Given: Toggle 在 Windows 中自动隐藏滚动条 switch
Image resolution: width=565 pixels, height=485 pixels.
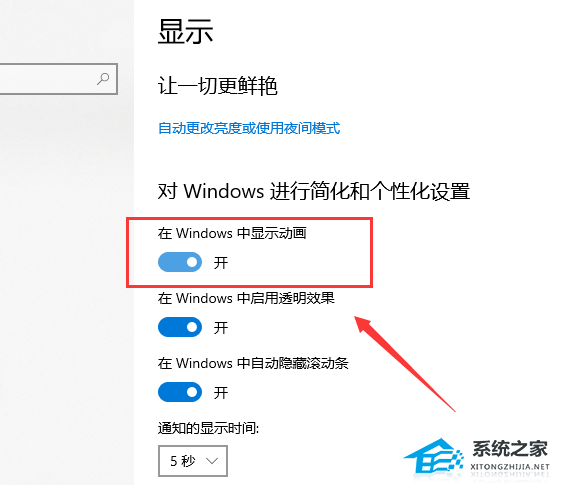Looking at the screenshot, I should pyautogui.click(x=180, y=392).
